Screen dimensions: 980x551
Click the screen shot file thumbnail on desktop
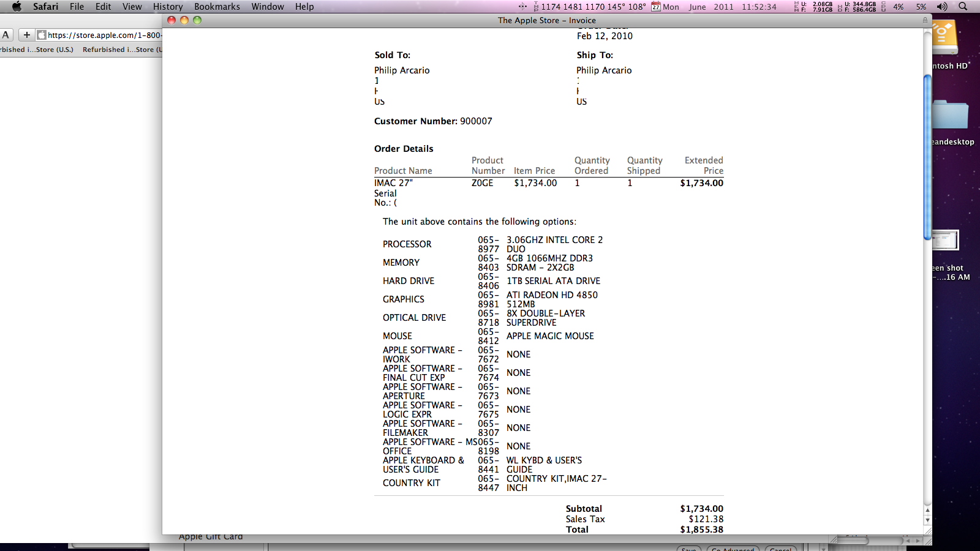tap(945, 240)
